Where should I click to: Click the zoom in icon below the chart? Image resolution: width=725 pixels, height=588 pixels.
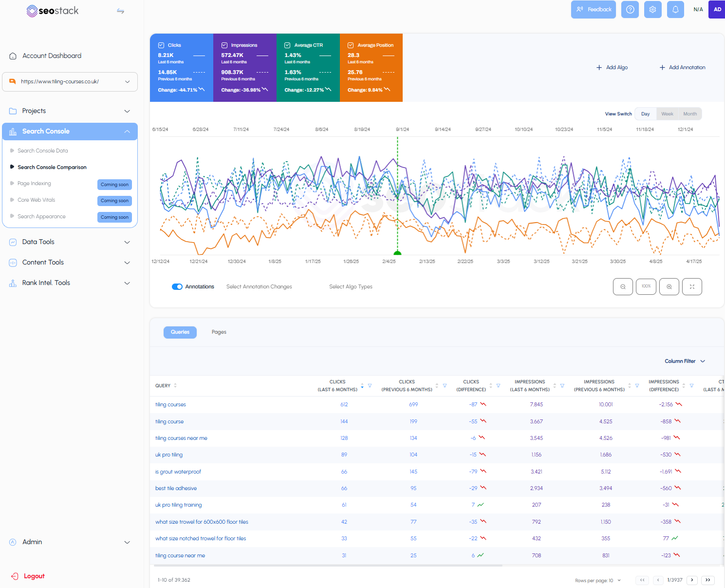point(669,286)
